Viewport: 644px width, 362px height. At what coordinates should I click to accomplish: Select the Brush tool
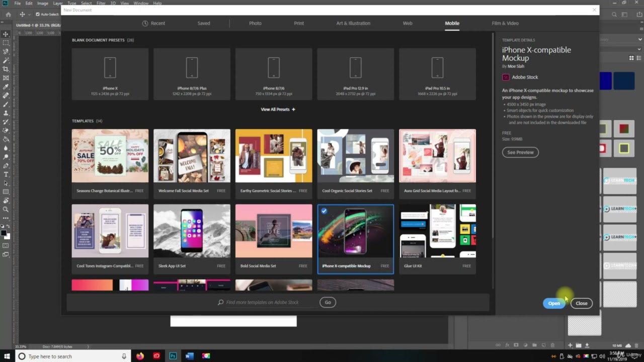click(x=6, y=104)
